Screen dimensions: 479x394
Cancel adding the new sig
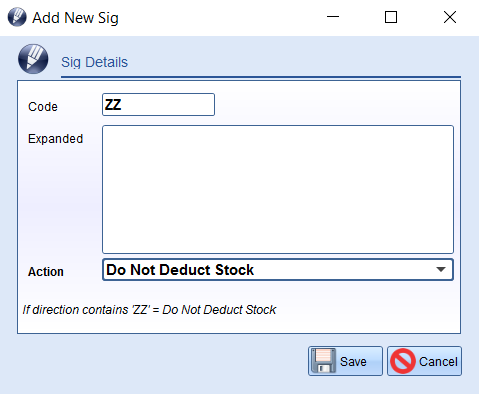point(424,361)
